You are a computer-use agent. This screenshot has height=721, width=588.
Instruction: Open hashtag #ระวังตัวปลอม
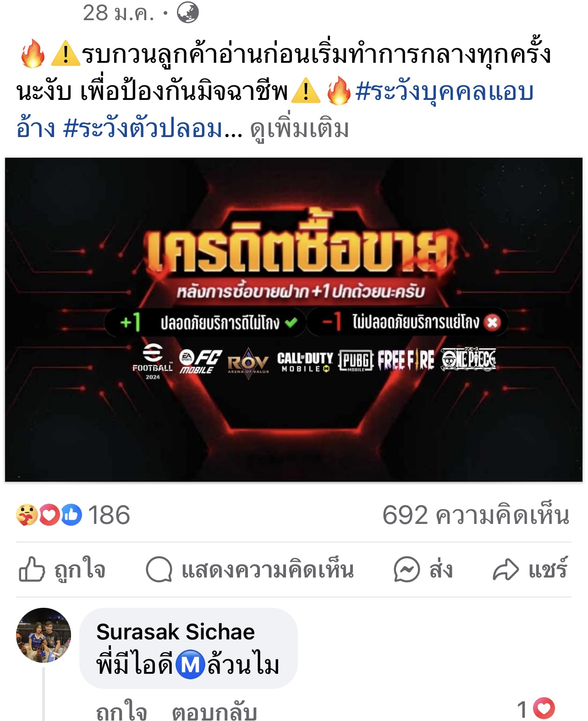coord(143,129)
